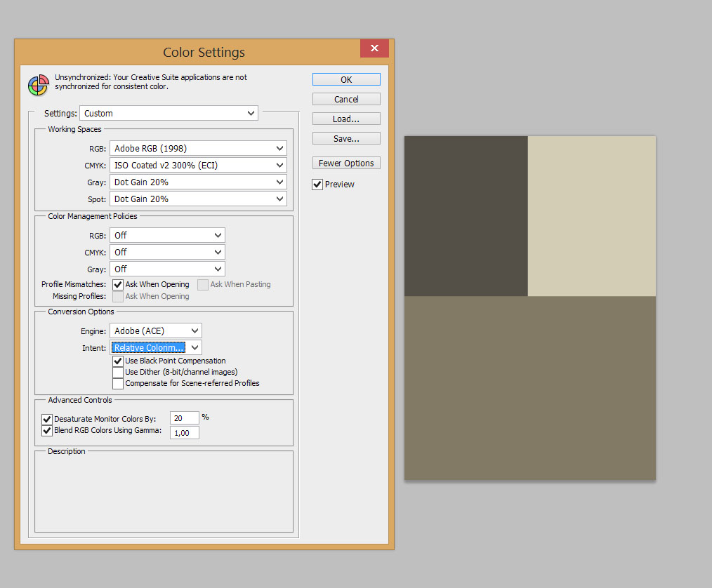Open CMYK policy Off dropdown
Screen dimensions: 712x588
point(167,252)
